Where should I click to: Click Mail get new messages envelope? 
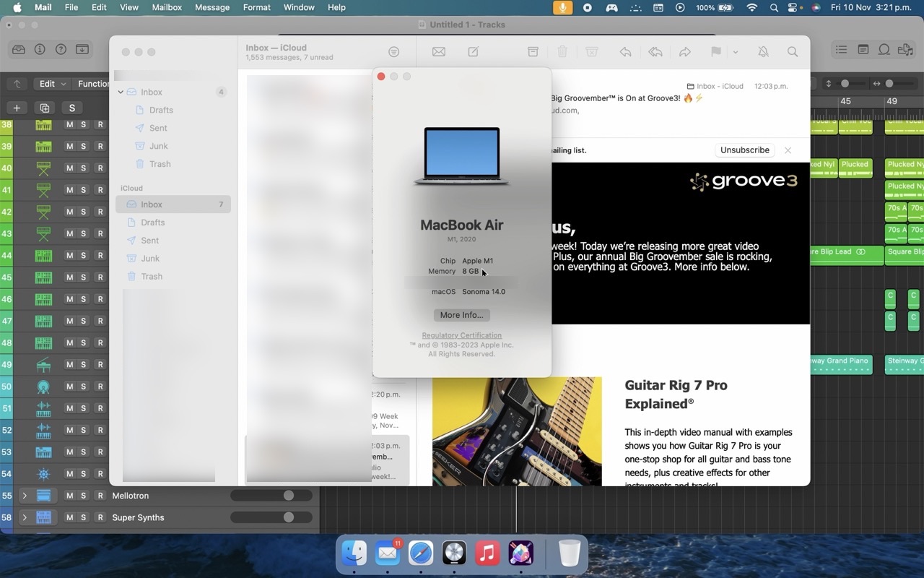click(x=438, y=52)
